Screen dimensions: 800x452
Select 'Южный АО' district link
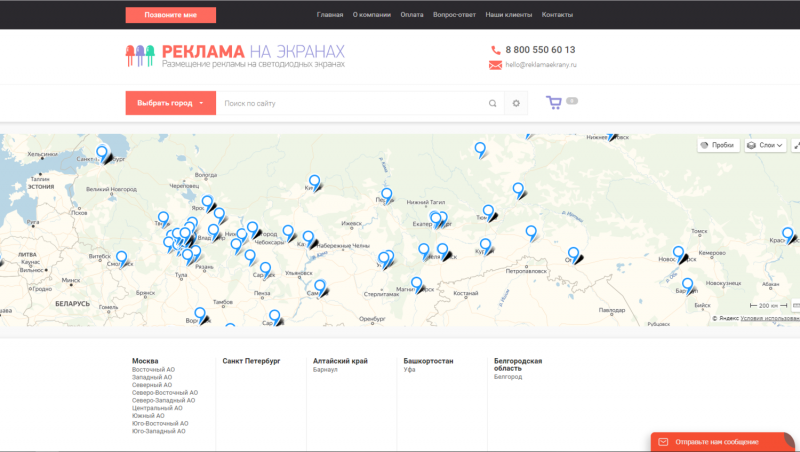(x=148, y=415)
